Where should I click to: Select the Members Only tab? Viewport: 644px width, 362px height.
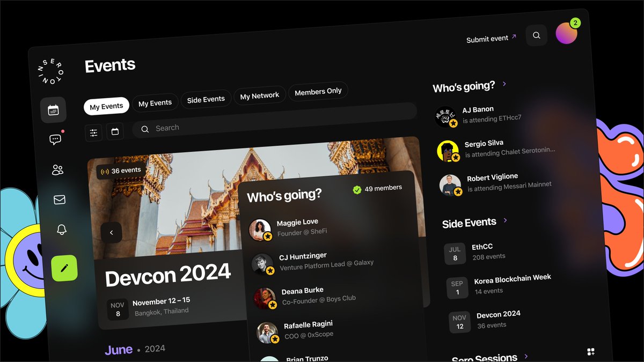pyautogui.click(x=318, y=92)
